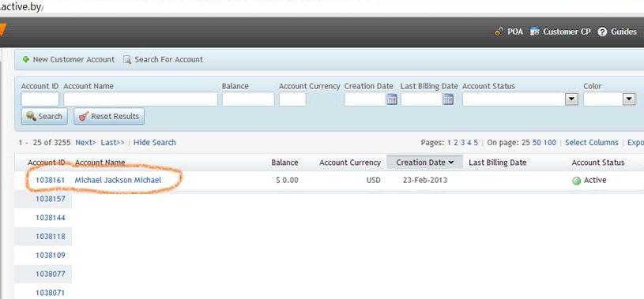The image size is (644, 299).
Task: Expand the Account Status dropdown
Action: click(571, 99)
